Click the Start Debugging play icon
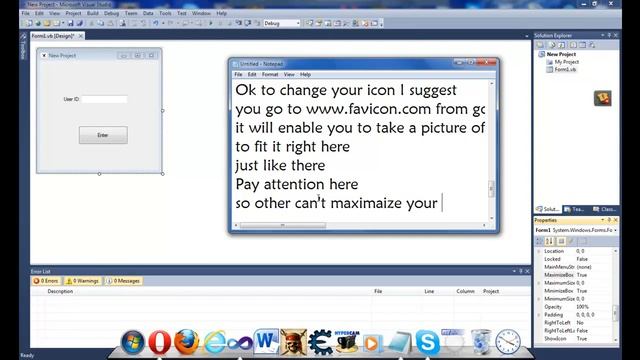 click(211, 23)
